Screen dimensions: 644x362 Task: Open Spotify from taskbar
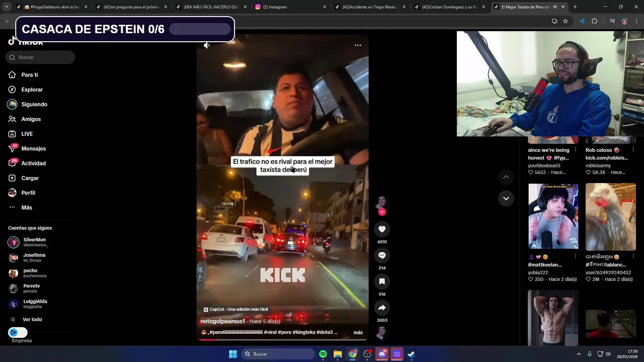point(323,354)
